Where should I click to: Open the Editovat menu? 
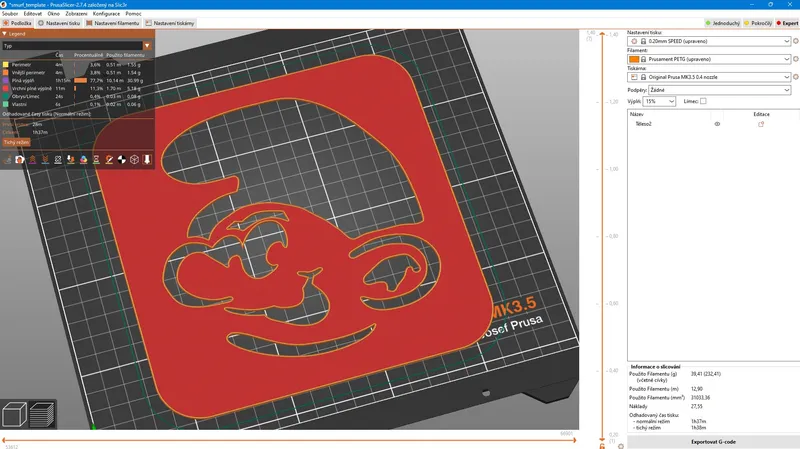[33, 14]
